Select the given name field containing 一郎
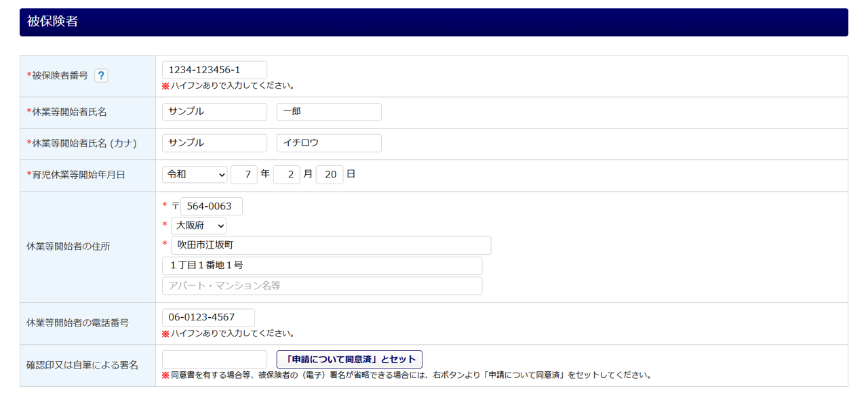Viewport: 868px width, 397px height. 329,112
